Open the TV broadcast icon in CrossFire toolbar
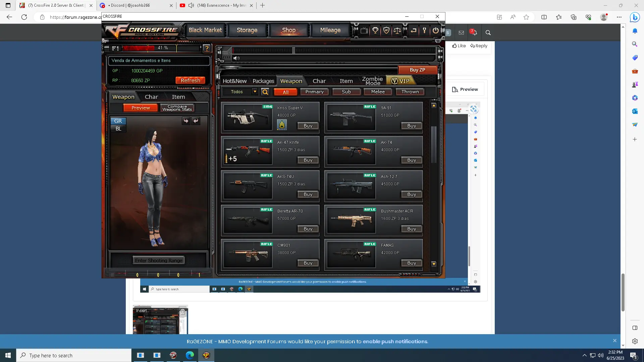 364,31
